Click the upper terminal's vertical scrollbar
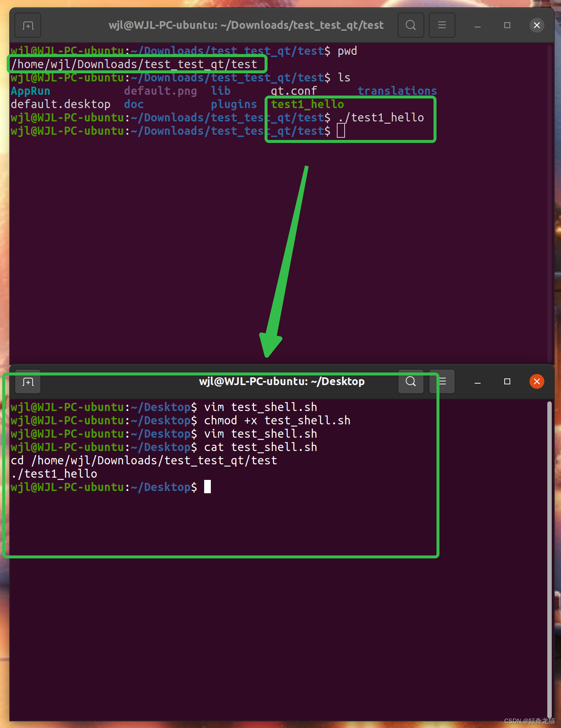Viewport: 561px width, 728px height. pos(550,203)
